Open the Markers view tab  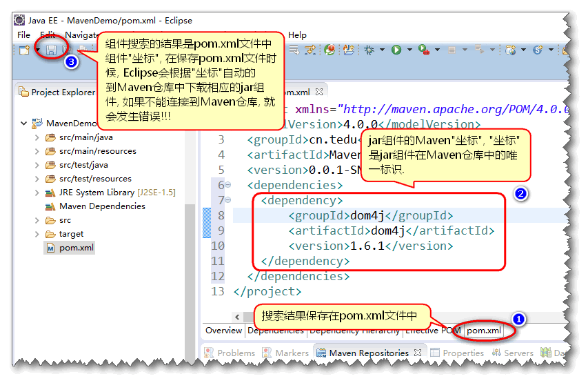point(285,353)
